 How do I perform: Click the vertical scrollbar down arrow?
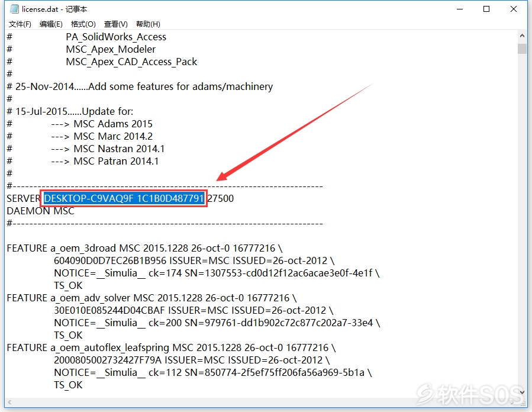click(x=522, y=392)
